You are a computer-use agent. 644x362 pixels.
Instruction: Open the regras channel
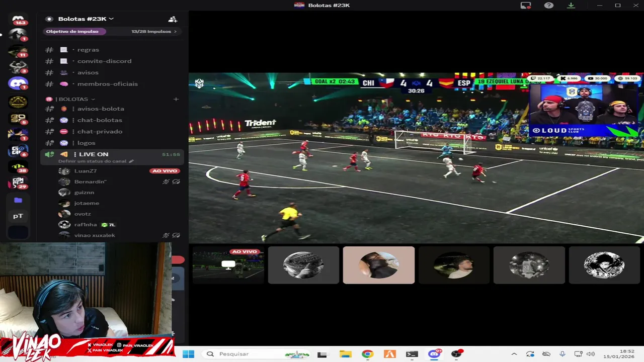point(112,50)
